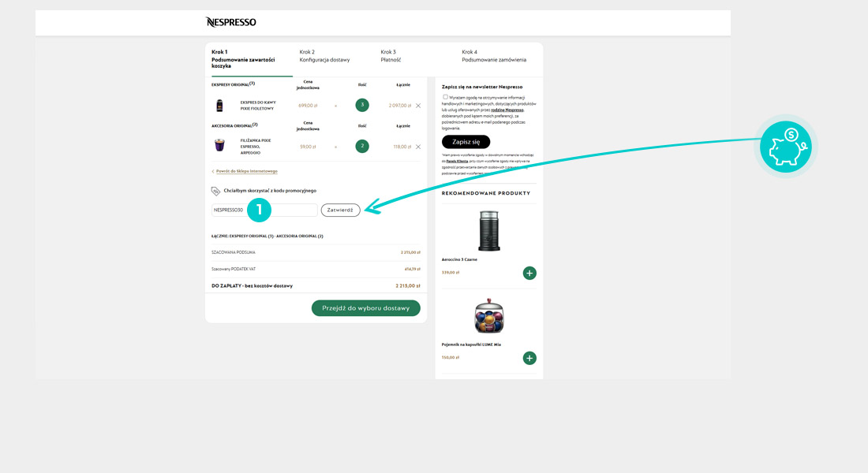Screen dimensions: 868x473
Task: Open the Panelu Klienta link
Action: (457, 161)
